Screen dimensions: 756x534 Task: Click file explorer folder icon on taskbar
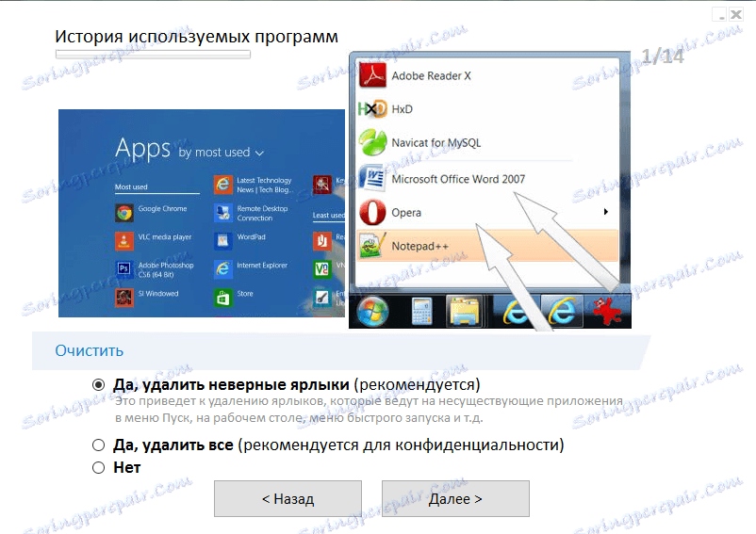pos(464,312)
